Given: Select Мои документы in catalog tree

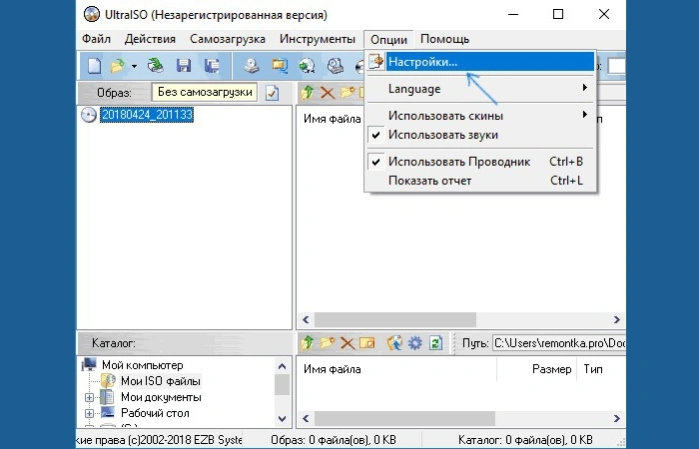Looking at the screenshot, I should (x=161, y=397).
